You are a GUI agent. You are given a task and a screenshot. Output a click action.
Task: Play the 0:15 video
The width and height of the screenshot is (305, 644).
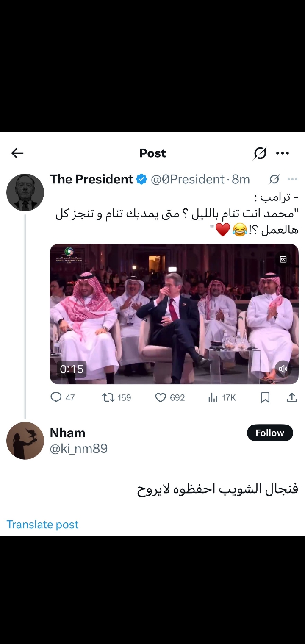pos(174,314)
